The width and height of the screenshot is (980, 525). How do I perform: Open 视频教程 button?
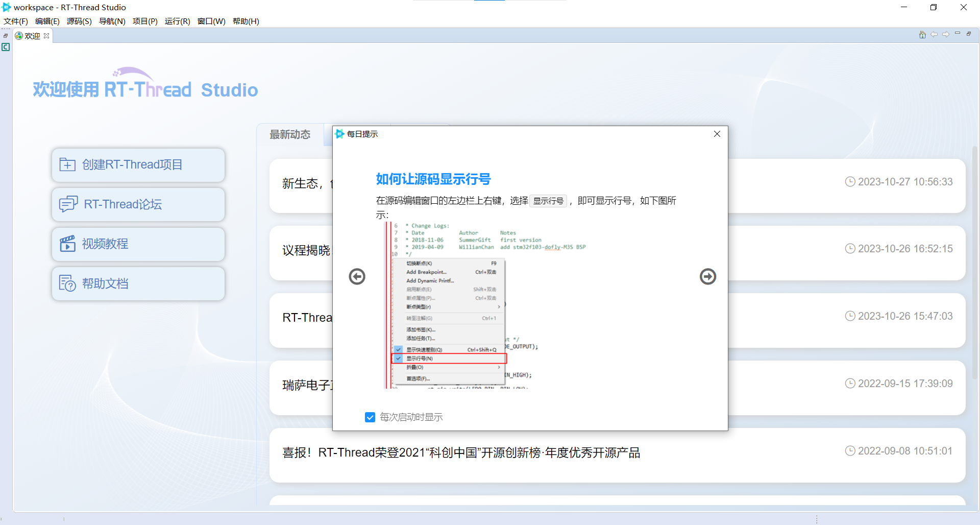point(138,244)
